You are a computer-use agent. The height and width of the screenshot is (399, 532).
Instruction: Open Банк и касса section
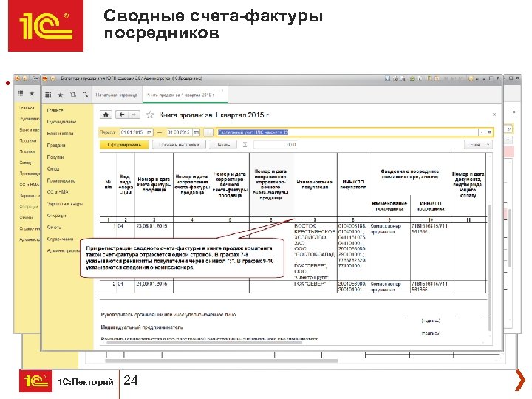click(x=60, y=134)
